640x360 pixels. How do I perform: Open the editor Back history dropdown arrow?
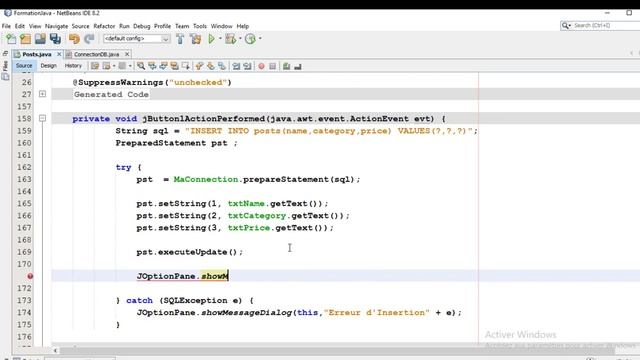114,66
